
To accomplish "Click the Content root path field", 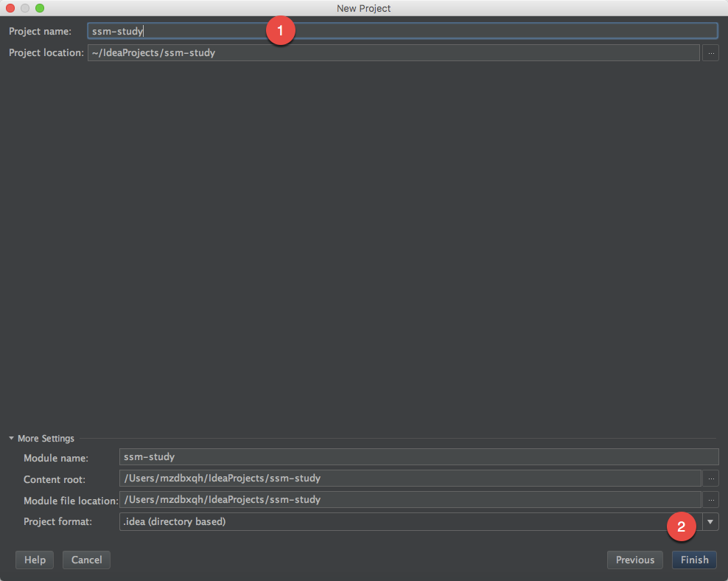I will (x=410, y=478).
